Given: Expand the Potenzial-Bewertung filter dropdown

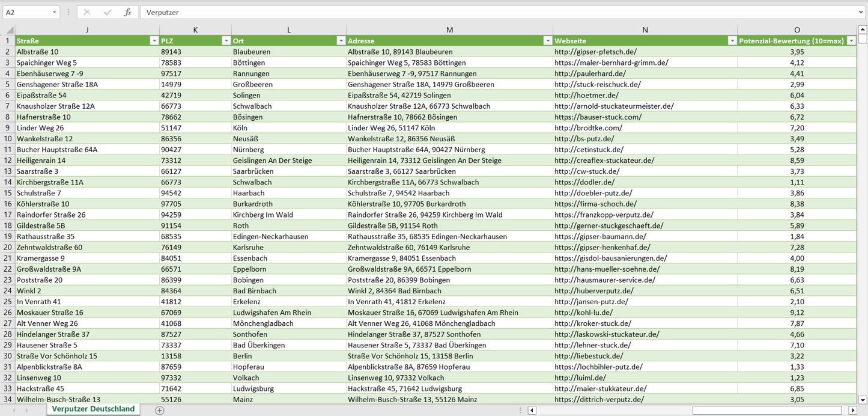Looking at the screenshot, I should tap(851, 41).
